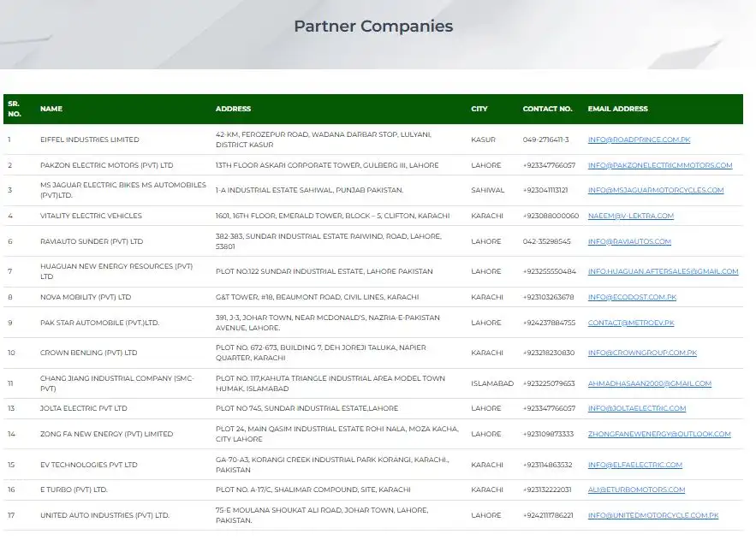Screen dimensions: 756x540
Task: Click the SAHIWAL city cell
Action: pos(487,190)
